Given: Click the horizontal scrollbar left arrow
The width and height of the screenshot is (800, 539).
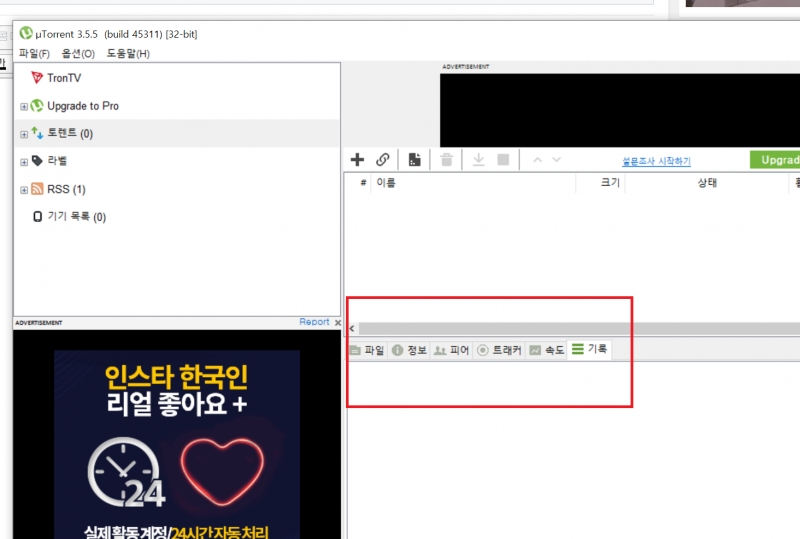Looking at the screenshot, I should tap(351, 328).
